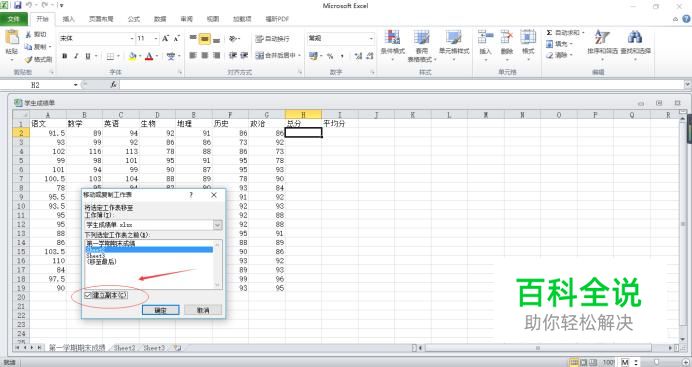Open the File (文件) tab
This screenshot has height=367, width=692.
[x=14, y=19]
